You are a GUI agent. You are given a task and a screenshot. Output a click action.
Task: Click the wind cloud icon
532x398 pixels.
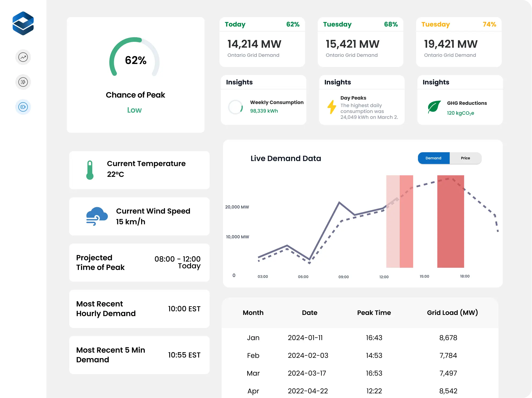click(97, 216)
